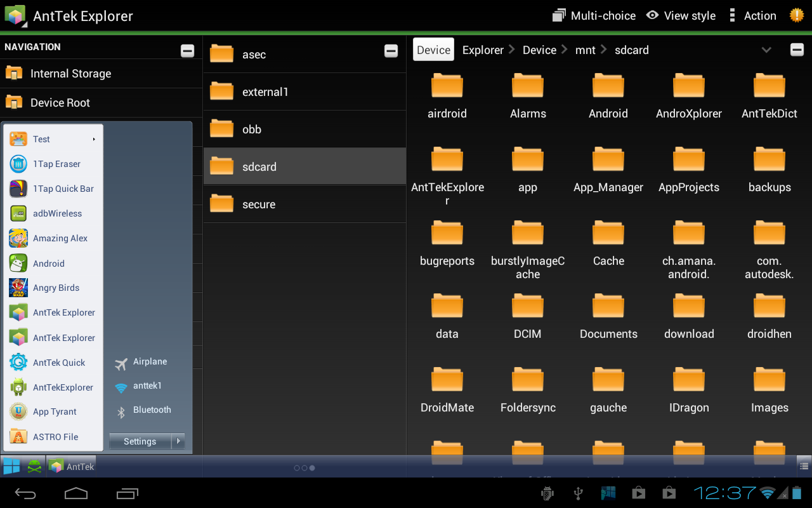The width and height of the screenshot is (812, 508).
Task: Select the obb folder in the list
Action: pyautogui.click(x=304, y=130)
